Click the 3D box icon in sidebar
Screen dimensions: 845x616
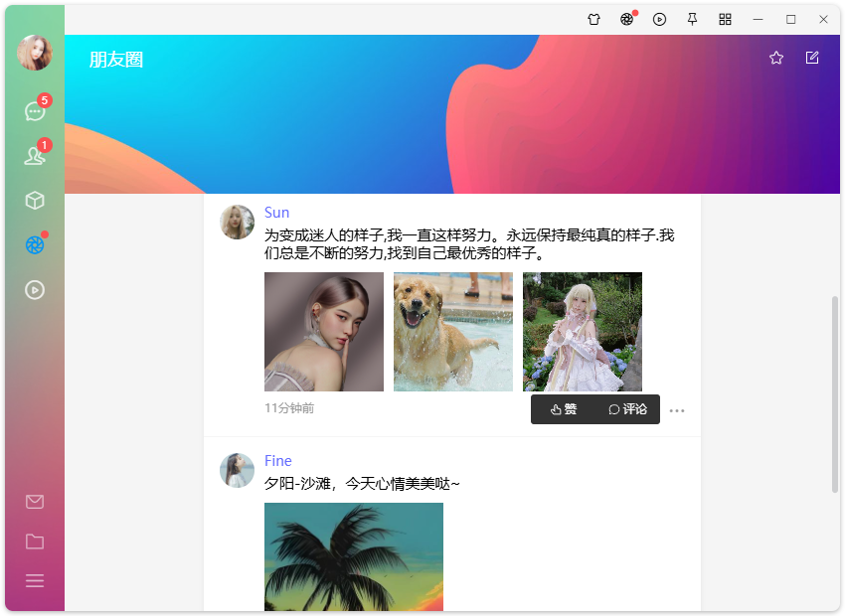[x=35, y=200]
